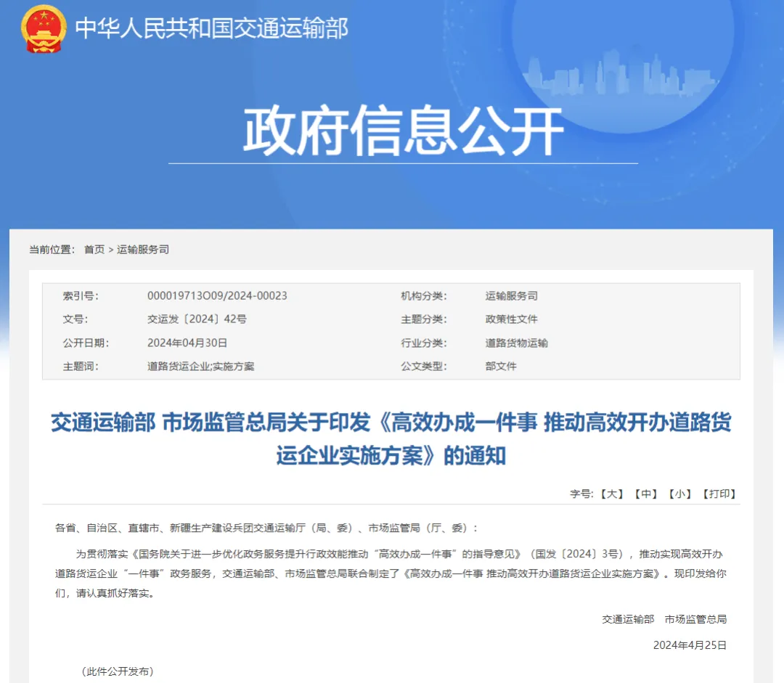The height and width of the screenshot is (683, 784).
Task: Click the document type 部文件
Action: pos(501,366)
